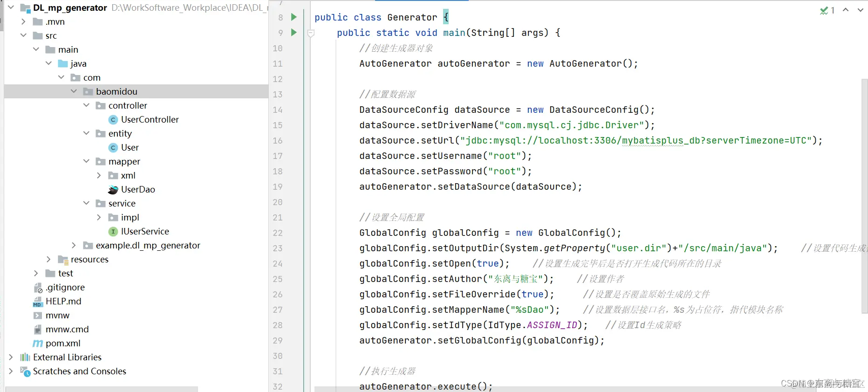
Task: Open UserController in the project tree
Action: pos(150,120)
